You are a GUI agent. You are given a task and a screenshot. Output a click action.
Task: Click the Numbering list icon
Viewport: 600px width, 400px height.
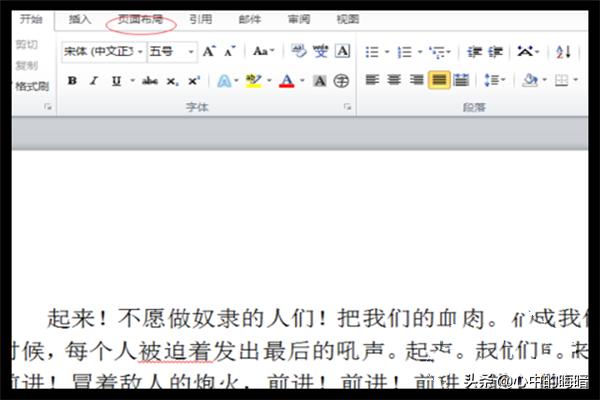click(404, 52)
